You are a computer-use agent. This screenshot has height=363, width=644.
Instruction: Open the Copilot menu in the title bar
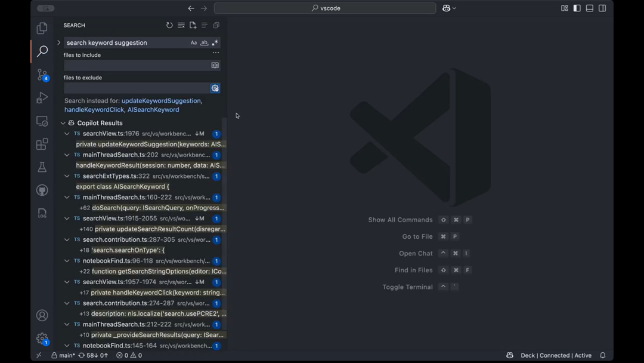[447, 8]
